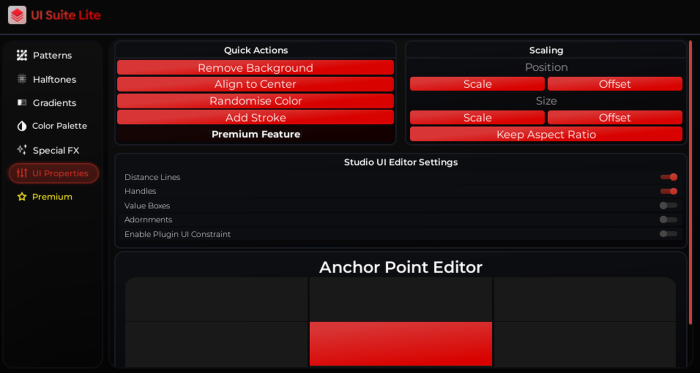
Task: Enable the Value Boxes toggle
Action: [x=669, y=206]
